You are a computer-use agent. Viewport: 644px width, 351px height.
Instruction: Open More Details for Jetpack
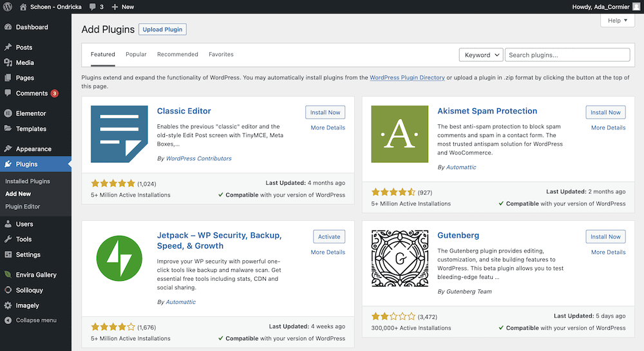328,252
